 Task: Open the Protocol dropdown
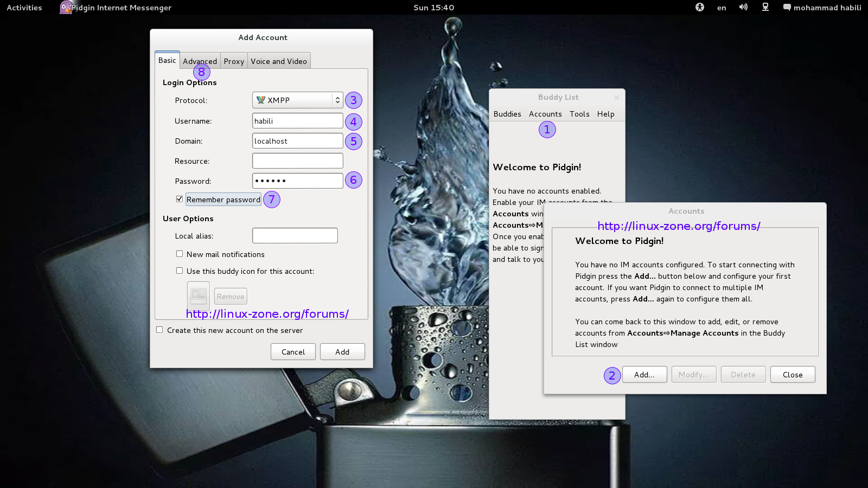click(x=297, y=100)
